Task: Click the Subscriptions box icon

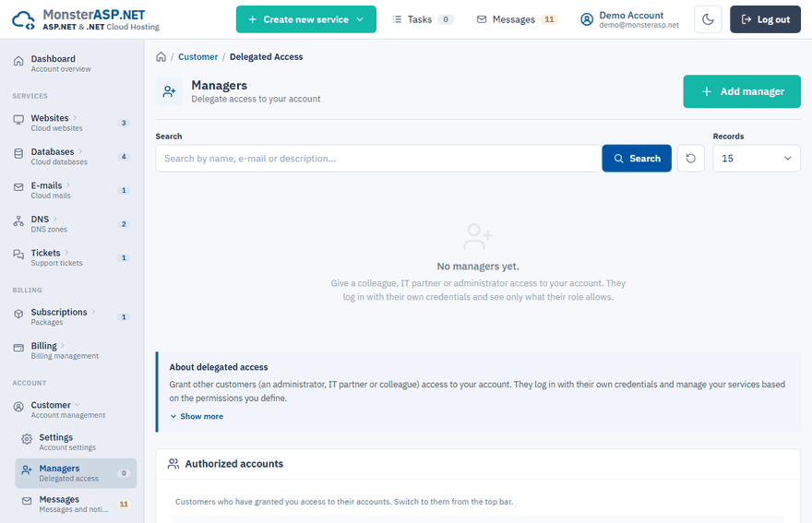Action: coord(18,314)
